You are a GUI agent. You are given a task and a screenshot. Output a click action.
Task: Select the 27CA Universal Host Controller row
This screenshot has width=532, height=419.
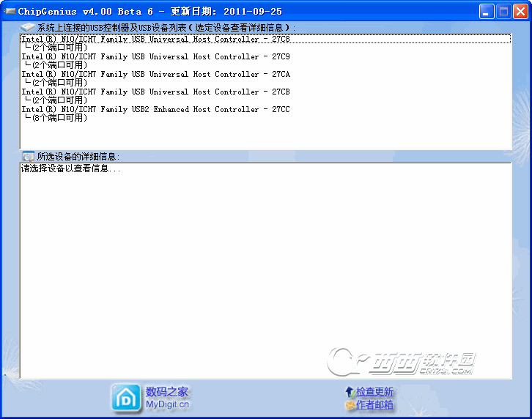(x=265, y=74)
